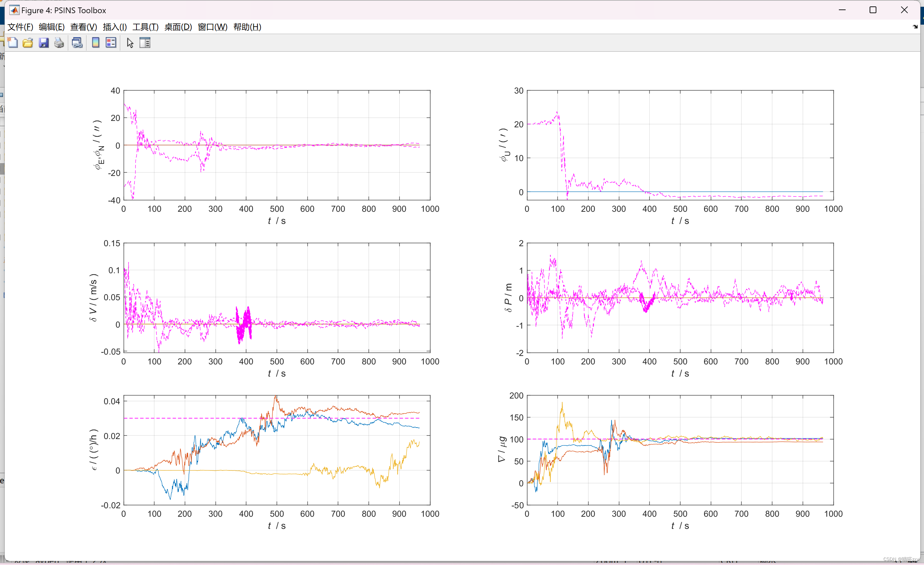
Task: Enable the Edit Plot arrow tool
Action: pyautogui.click(x=130, y=43)
